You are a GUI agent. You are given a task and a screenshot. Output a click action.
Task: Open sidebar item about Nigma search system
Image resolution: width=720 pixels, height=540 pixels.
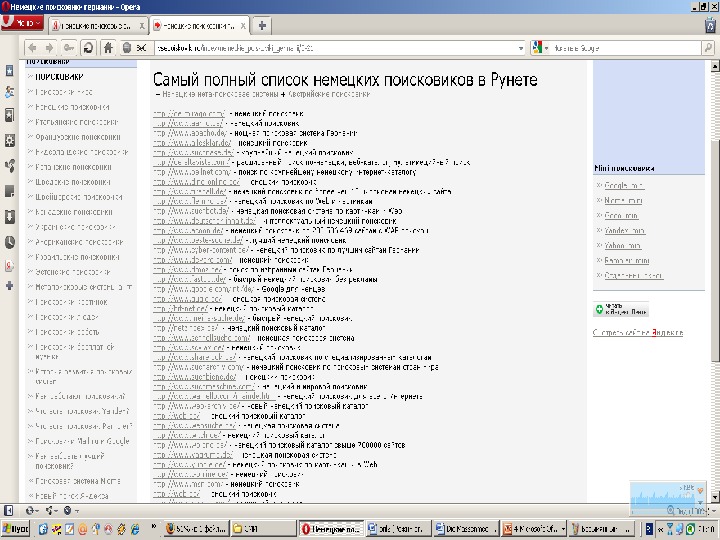78,481
